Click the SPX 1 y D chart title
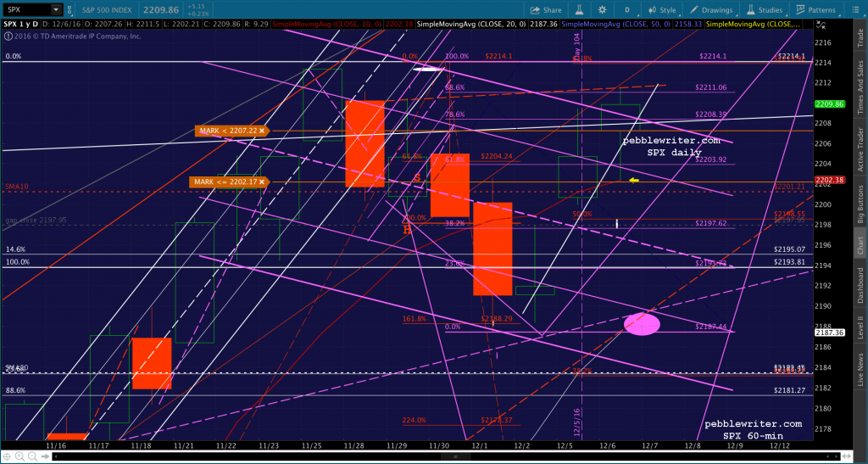 pyautogui.click(x=20, y=25)
